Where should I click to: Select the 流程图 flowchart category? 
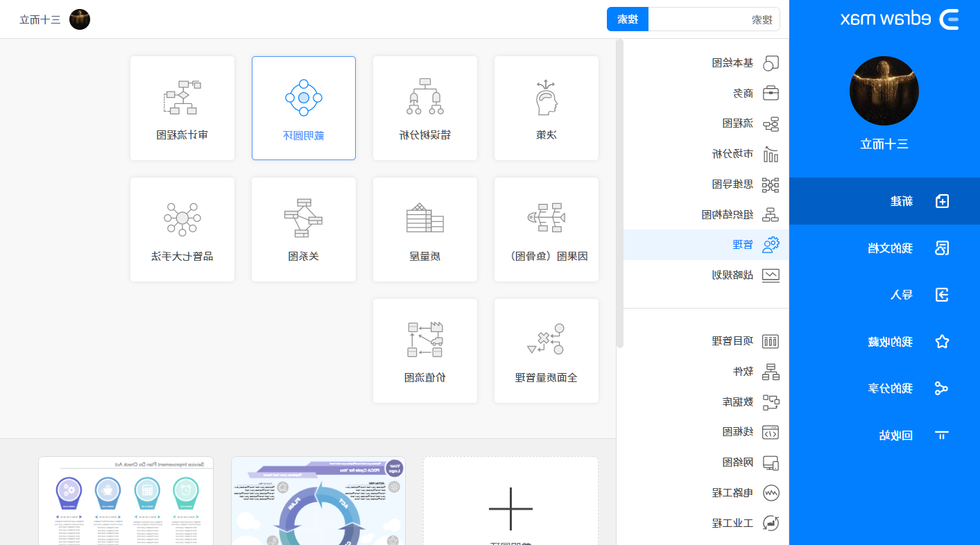[x=706, y=123]
